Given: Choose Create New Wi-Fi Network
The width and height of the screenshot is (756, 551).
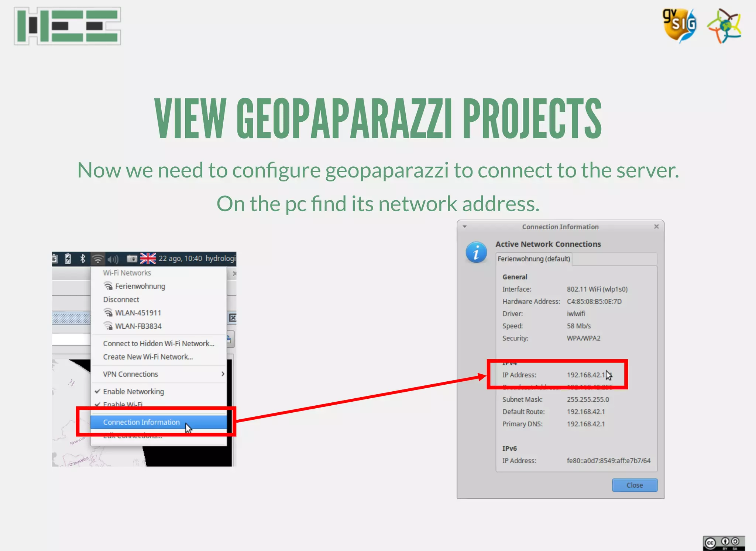Looking at the screenshot, I should tap(159, 357).
